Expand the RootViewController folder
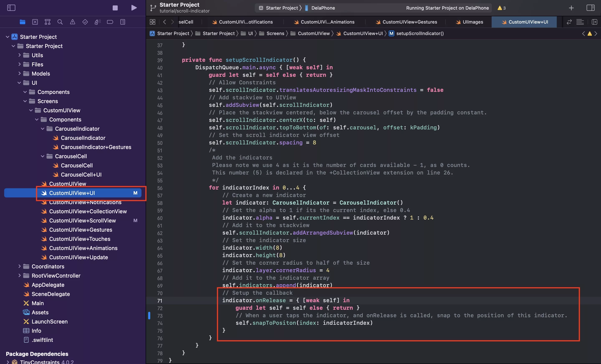Screen dimensions: 601x364 tap(20, 276)
